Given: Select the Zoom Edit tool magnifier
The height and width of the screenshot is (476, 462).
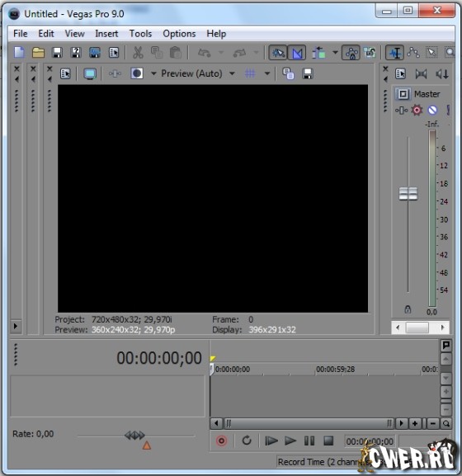Looking at the screenshot, I should click(x=450, y=53).
